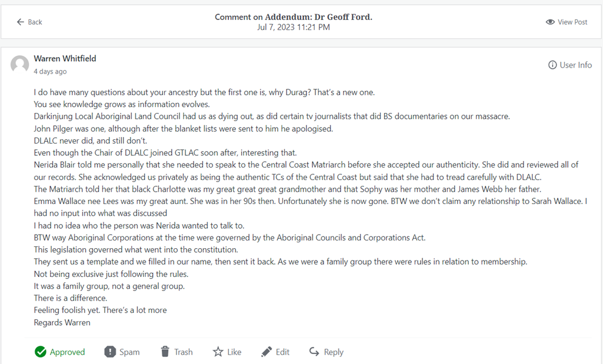The height and width of the screenshot is (364, 603).
Task: Click the Spam exclamation icon
Action: click(x=110, y=352)
